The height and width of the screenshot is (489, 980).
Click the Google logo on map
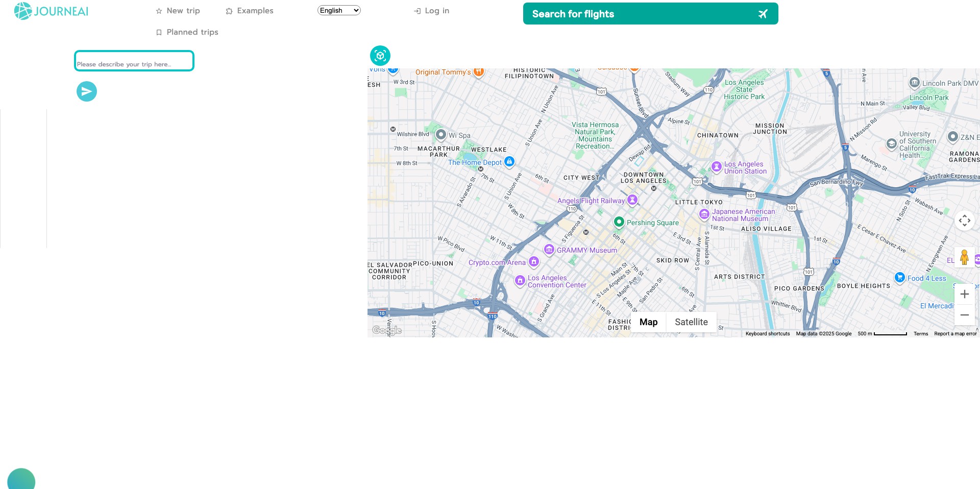point(387,330)
